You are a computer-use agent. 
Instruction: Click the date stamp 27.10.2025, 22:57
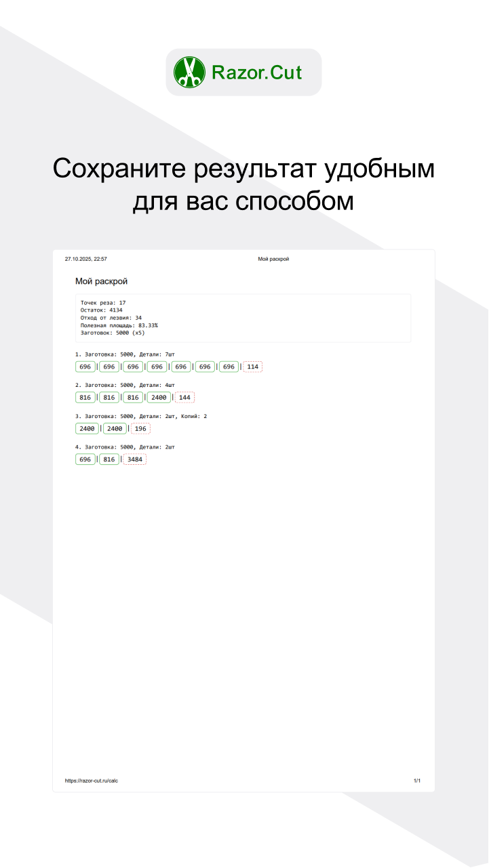click(x=86, y=259)
